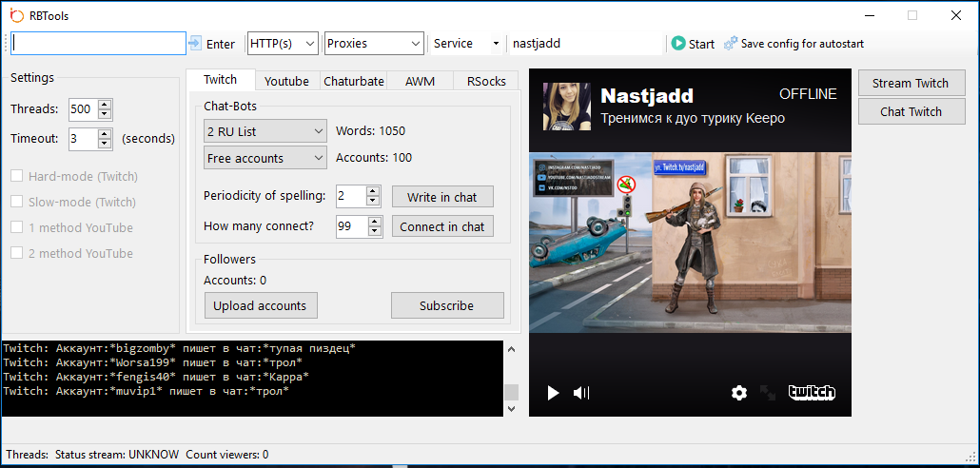Play the Twitch stream video
The width and height of the screenshot is (980, 468).
(x=553, y=392)
